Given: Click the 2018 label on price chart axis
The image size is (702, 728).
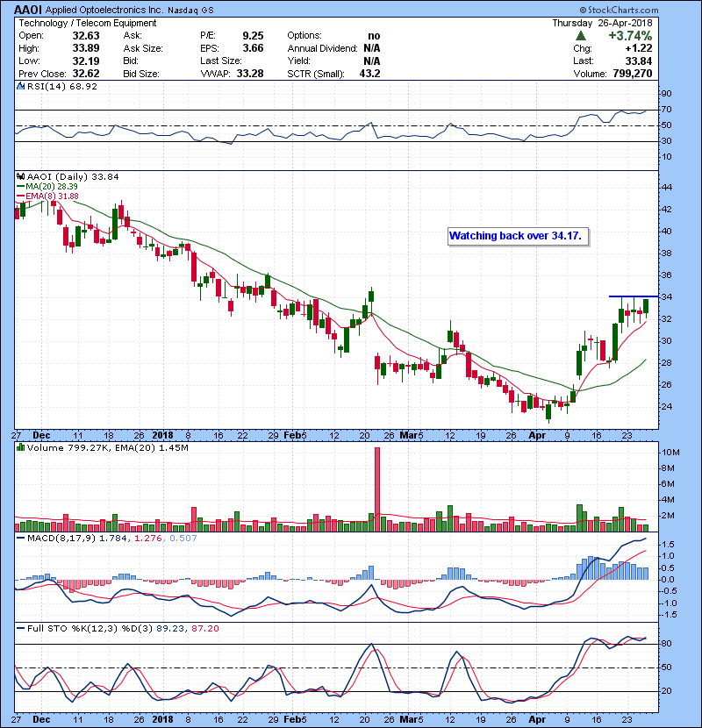Looking at the screenshot, I should point(162,436).
